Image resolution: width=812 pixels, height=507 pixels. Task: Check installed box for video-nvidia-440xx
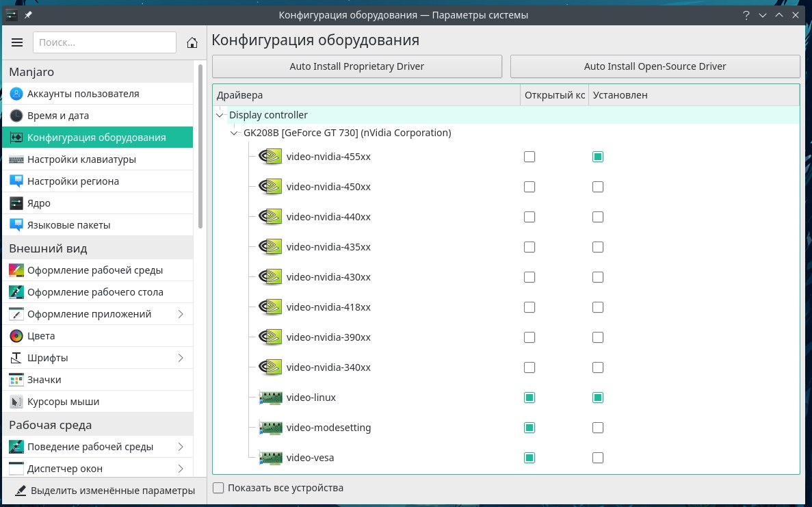point(598,216)
